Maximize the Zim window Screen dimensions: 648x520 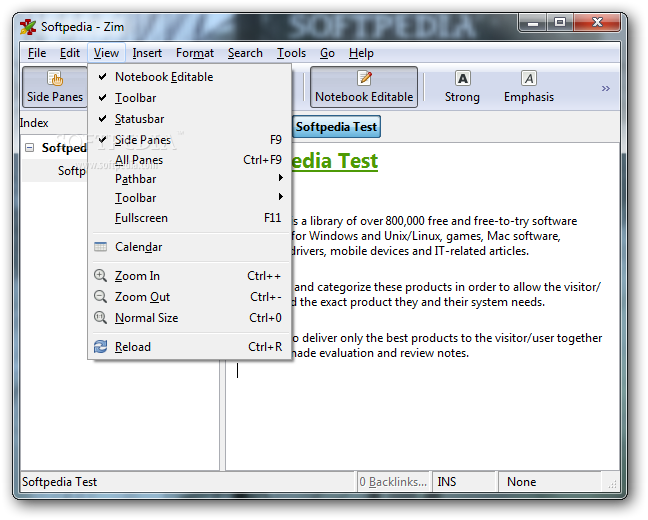tap(560, 23)
